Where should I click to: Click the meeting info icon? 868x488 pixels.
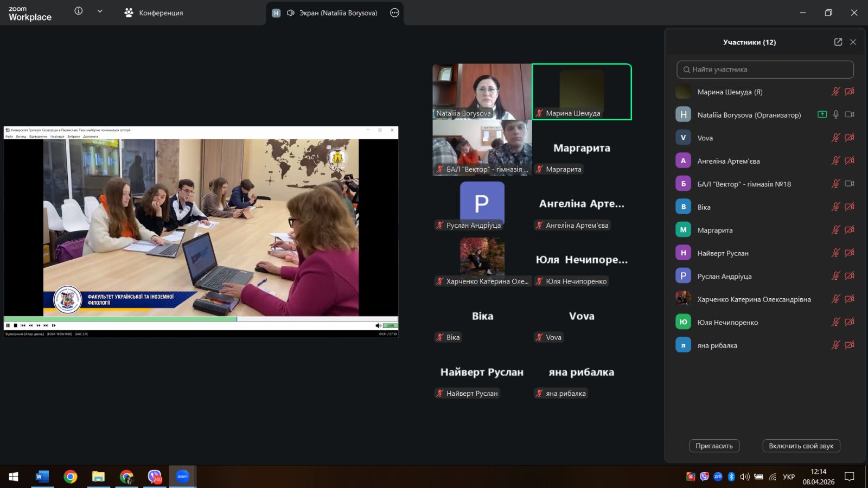pyautogui.click(x=79, y=11)
